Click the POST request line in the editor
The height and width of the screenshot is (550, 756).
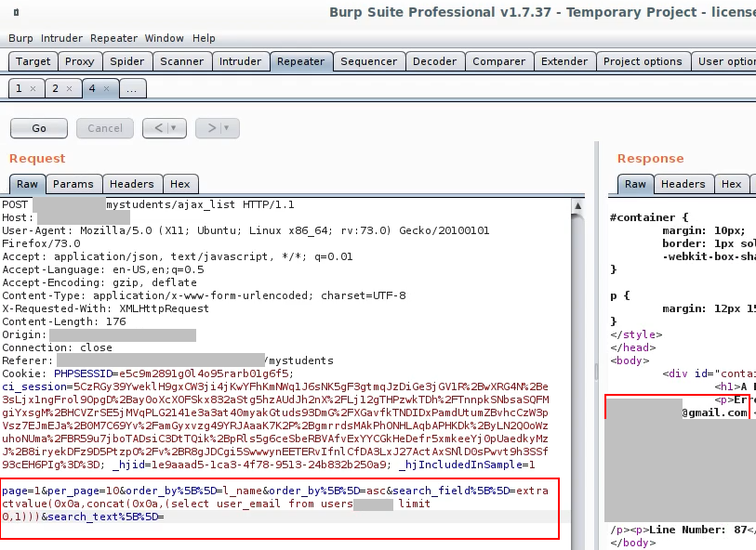coord(148,204)
